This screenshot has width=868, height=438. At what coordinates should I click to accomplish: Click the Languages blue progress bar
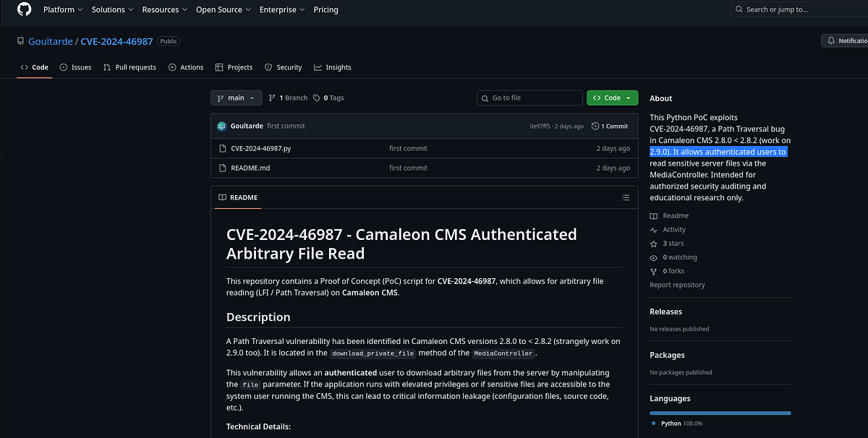click(720, 413)
